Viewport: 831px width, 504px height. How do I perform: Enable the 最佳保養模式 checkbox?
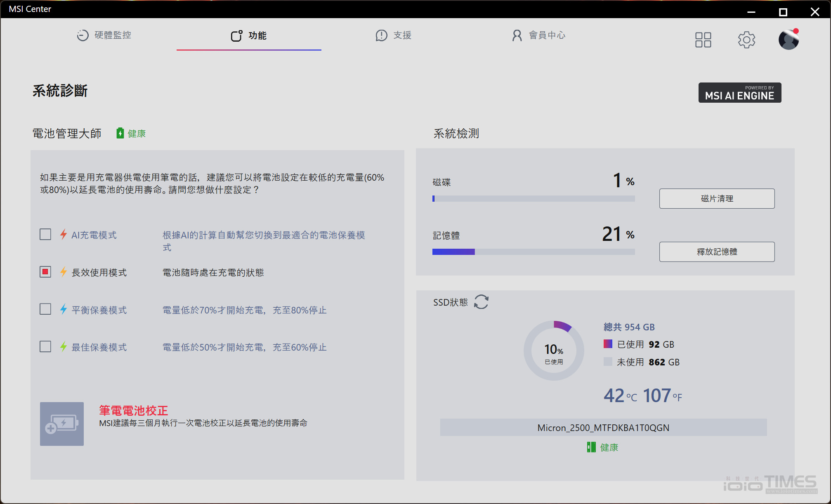(x=45, y=347)
